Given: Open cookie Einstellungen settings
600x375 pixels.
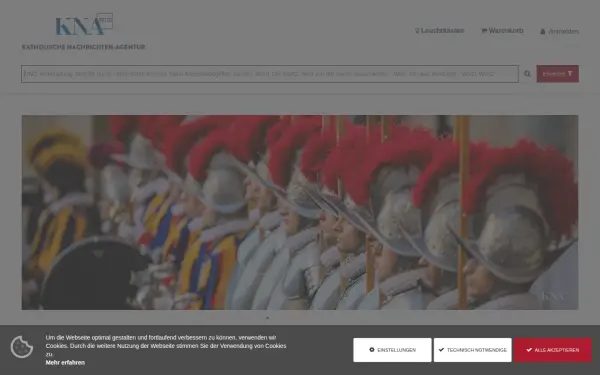Looking at the screenshot, I should point(392,350).
